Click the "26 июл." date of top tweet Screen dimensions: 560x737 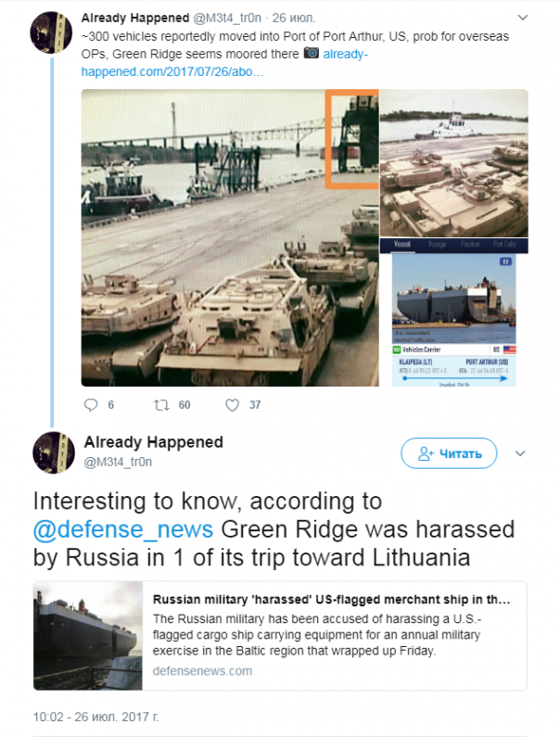(294, 18)
